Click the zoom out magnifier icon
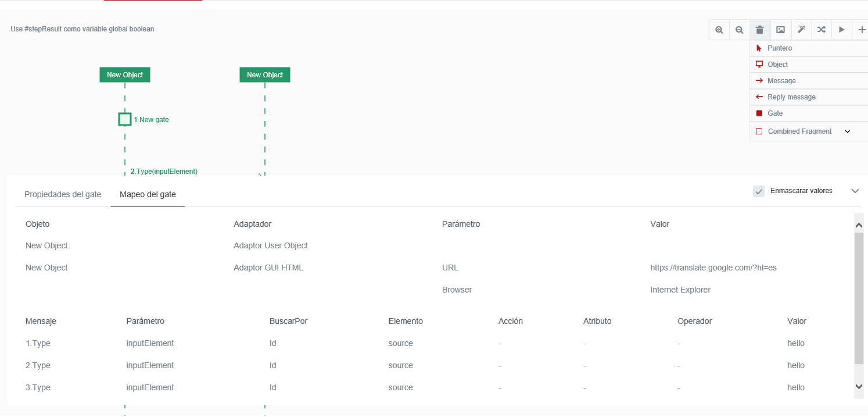 pyautogui.click(x=739, y=30)
